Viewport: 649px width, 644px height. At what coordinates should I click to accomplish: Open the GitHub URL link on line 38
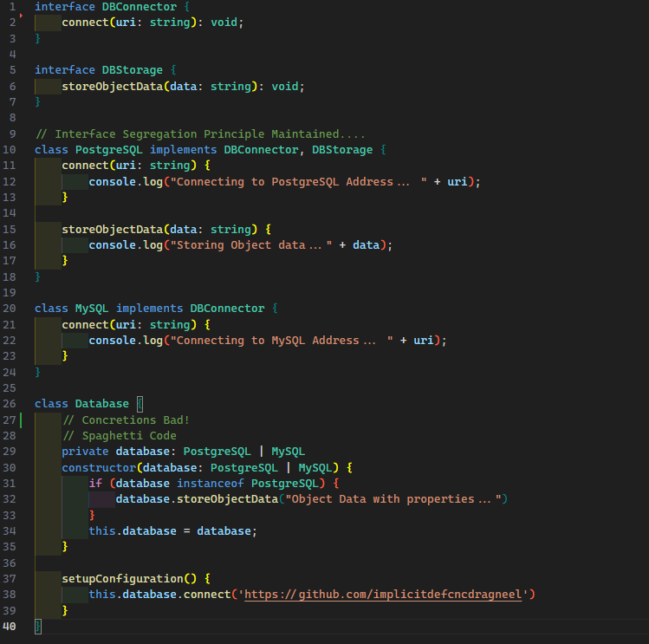click(x=383, y=595)
